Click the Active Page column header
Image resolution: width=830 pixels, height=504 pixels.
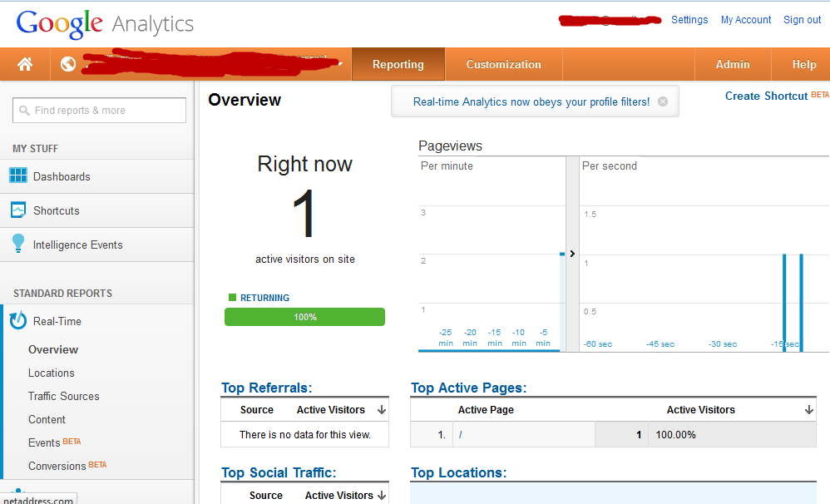(486, 410)
